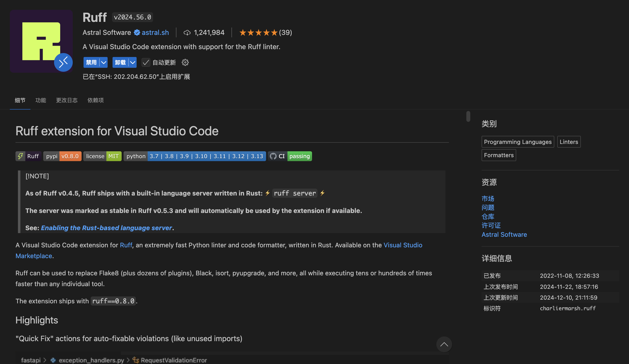Open the astral.sh publisher link

(x=155, y=32)
